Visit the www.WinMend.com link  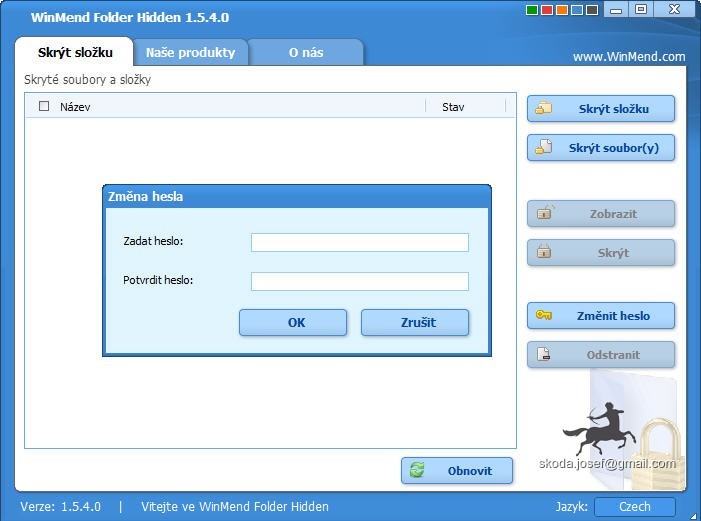pyautogui.click(x=629, y=57)
